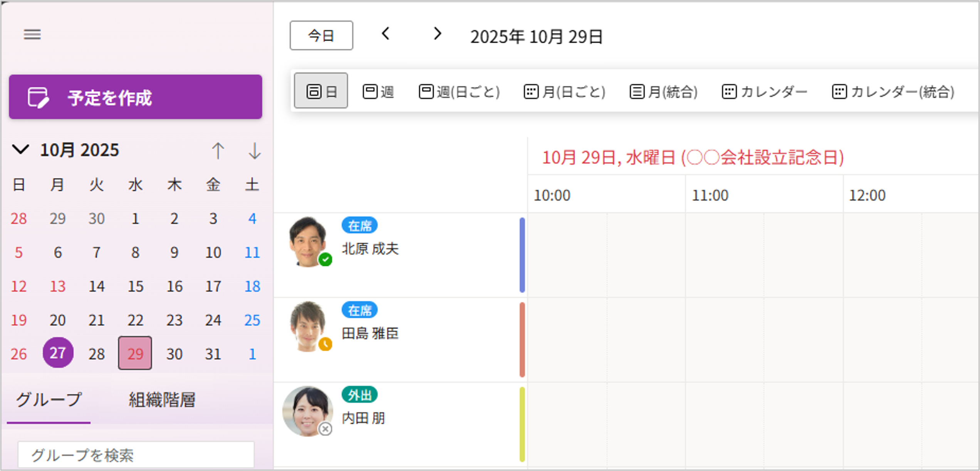Click the 10月 29日, 水曜日 date header
Viewport: 980px width, 471px height.
[x=693, y=158]
